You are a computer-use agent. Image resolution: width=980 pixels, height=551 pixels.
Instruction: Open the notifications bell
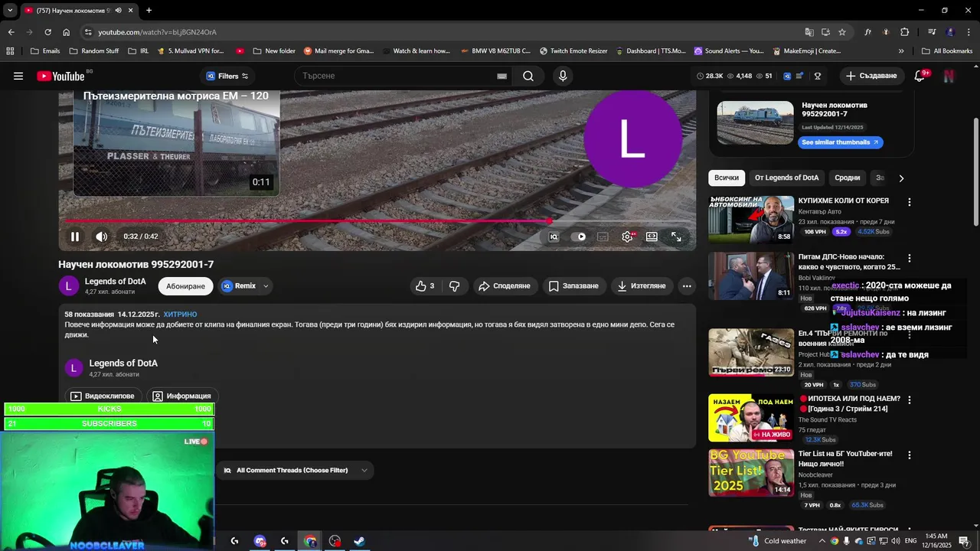pyautogui.click(x=920, y=76)
